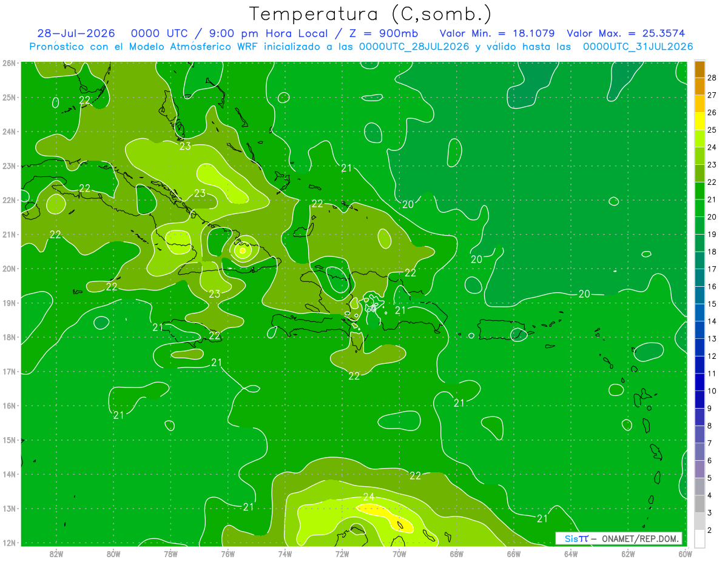Screen dimensions: 728x562
Task: Click the '24N' latitude label
Action: [8, 132]
